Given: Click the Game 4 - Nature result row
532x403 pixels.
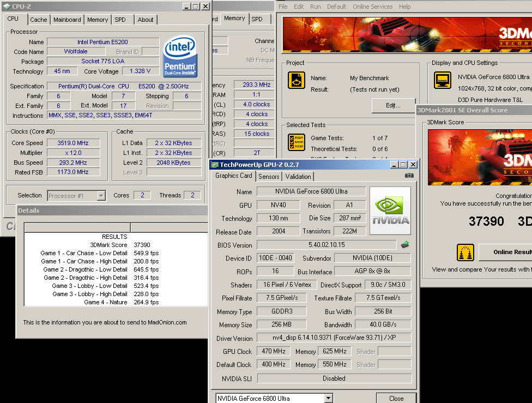Looking at the screenshot, I should [x=116, y=302].
